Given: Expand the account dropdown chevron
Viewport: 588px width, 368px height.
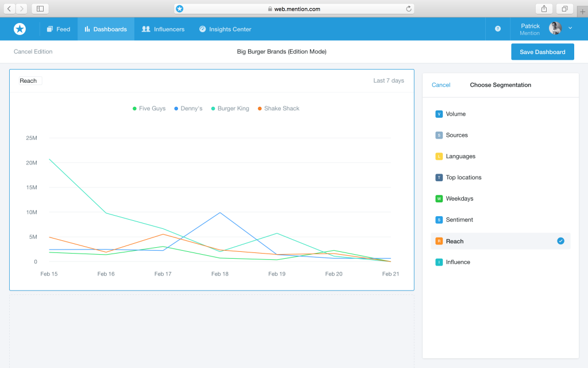Looking at the screenshot, I should pyautogui.click(x=570, y=28).
